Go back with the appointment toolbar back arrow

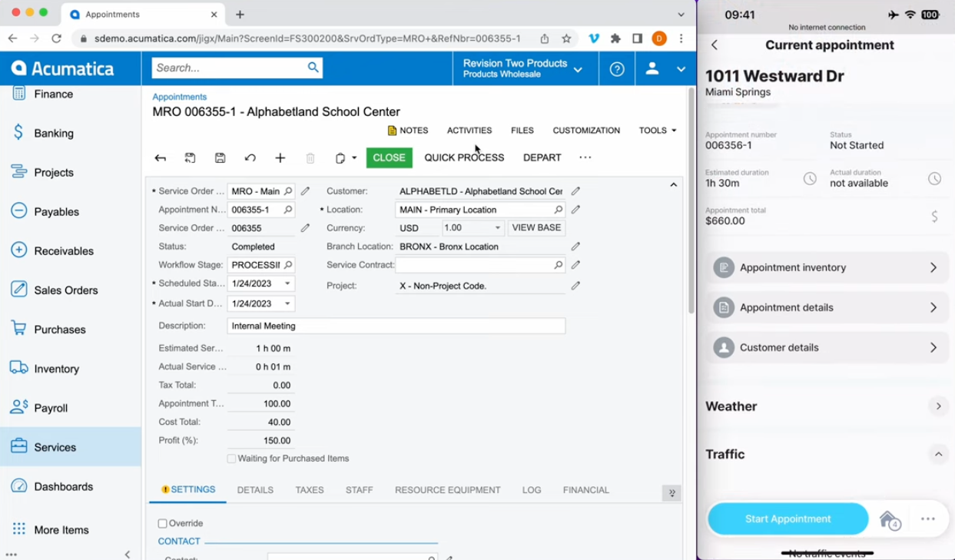pos(160,158)
